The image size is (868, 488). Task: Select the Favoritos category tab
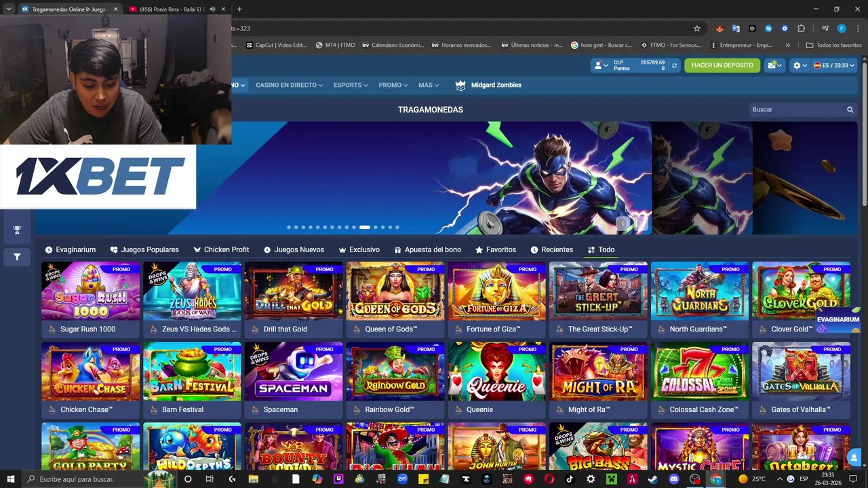[496, 249]
